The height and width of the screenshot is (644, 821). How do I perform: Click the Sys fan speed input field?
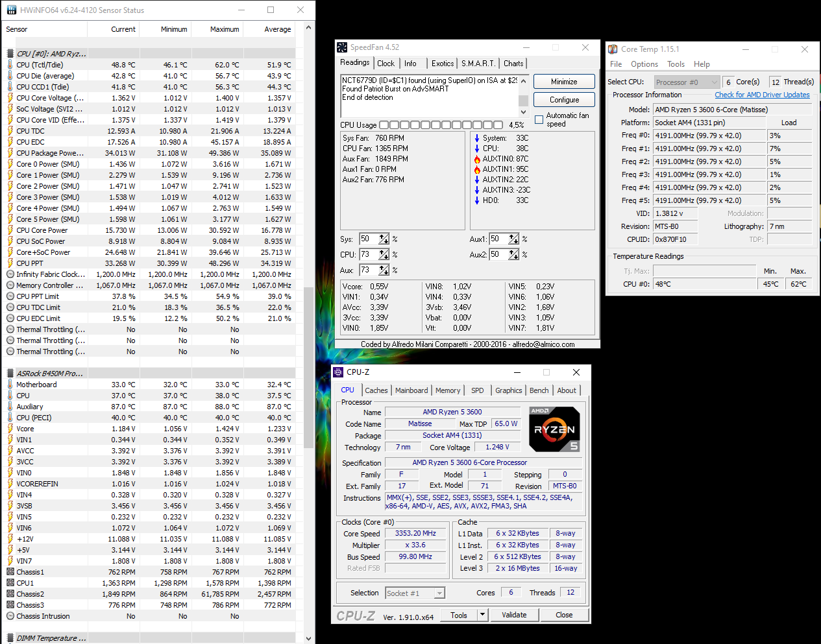(369, 239)
